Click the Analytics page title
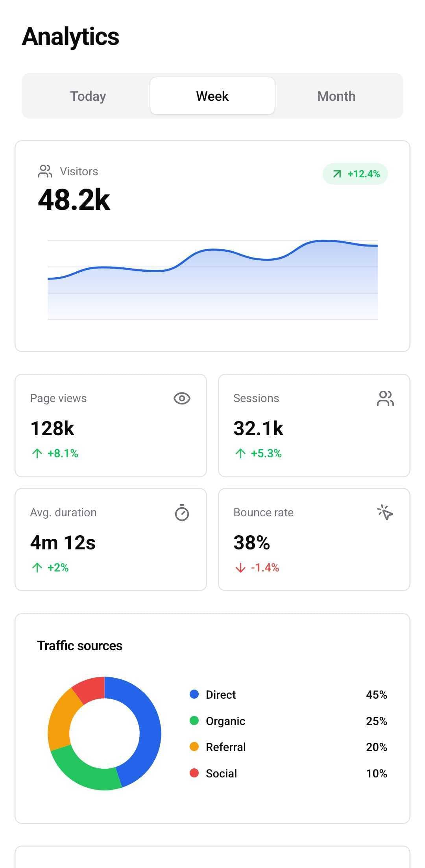Image resolution: width=425 pixels, height=868 pixels. point(71,37)
